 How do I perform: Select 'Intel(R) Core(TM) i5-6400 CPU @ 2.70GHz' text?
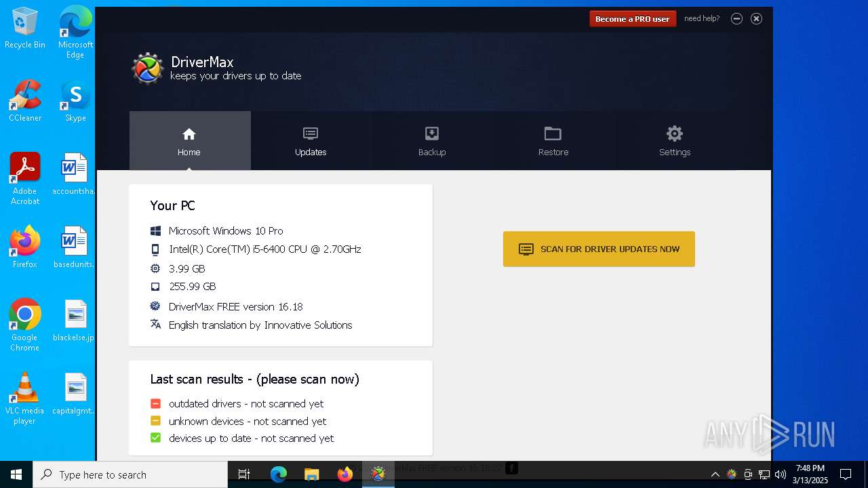[265, 249]
